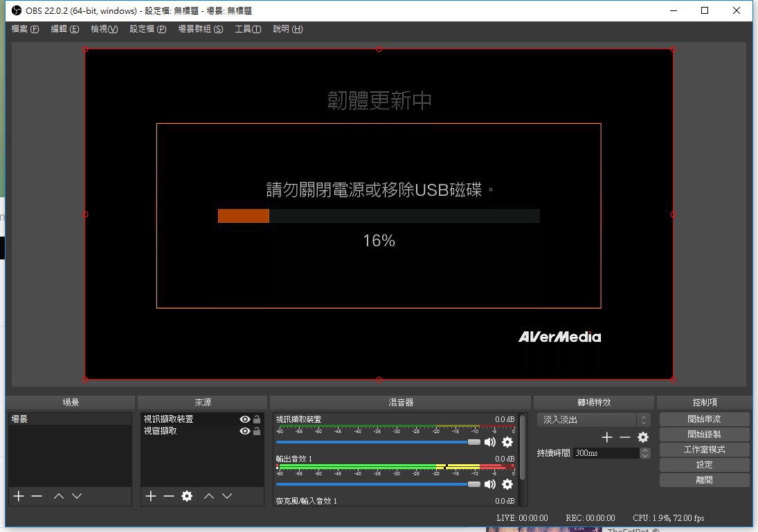Viewport: 758px width, 532px height.
Task: Toggle visibility of the 視窗擷取 source
Action: pyautogui.click(x=244, y=431)
